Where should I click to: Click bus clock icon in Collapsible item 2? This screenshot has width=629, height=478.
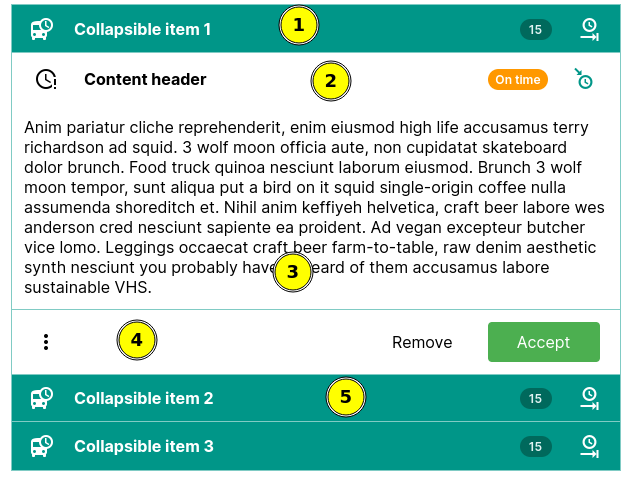point(42,398)
